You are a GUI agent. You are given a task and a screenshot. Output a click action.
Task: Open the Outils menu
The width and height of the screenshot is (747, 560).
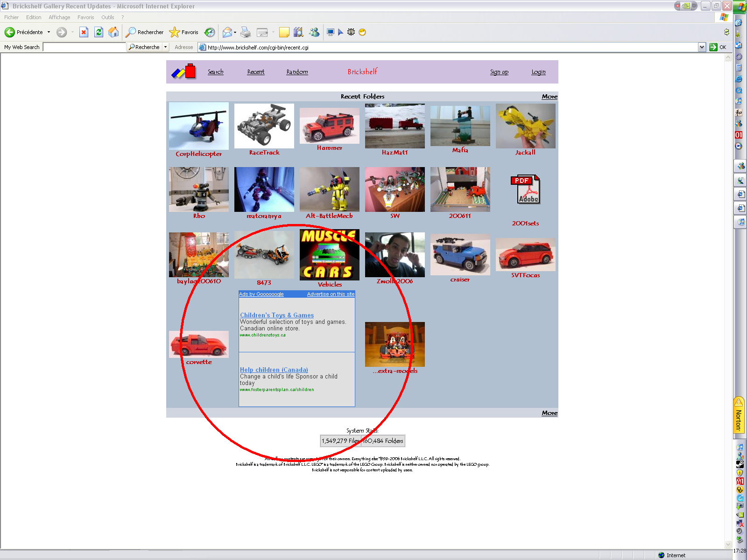pyautogui.click(x=108, y=17)
